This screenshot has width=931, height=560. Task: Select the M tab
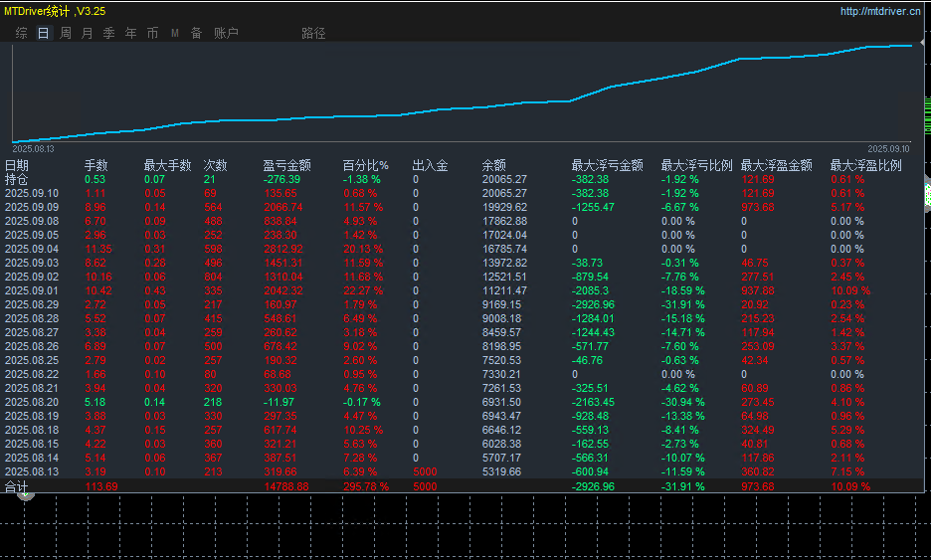pyautogui.click(x=175, y=33)
